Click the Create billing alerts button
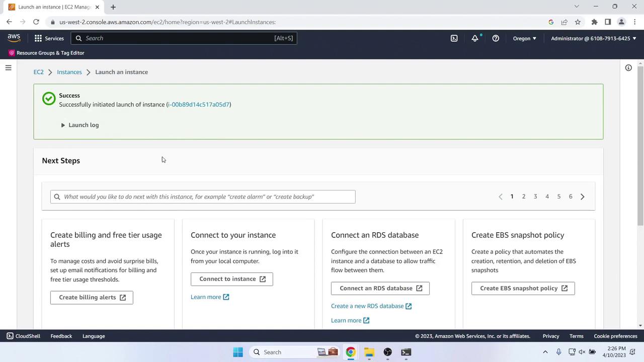Screen dimensions: 644x362 pos(92,297)
